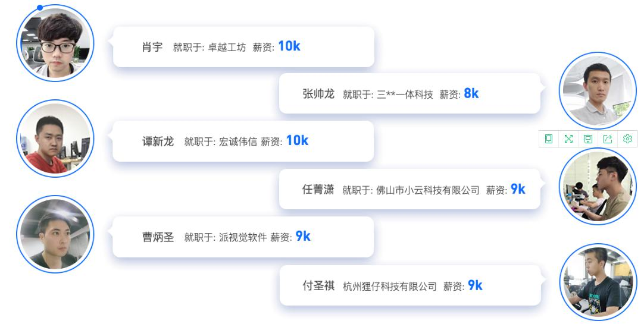Click the floppy disk save icon
Viewport: 644px width, 324px height.
click(x=588, y=139)
